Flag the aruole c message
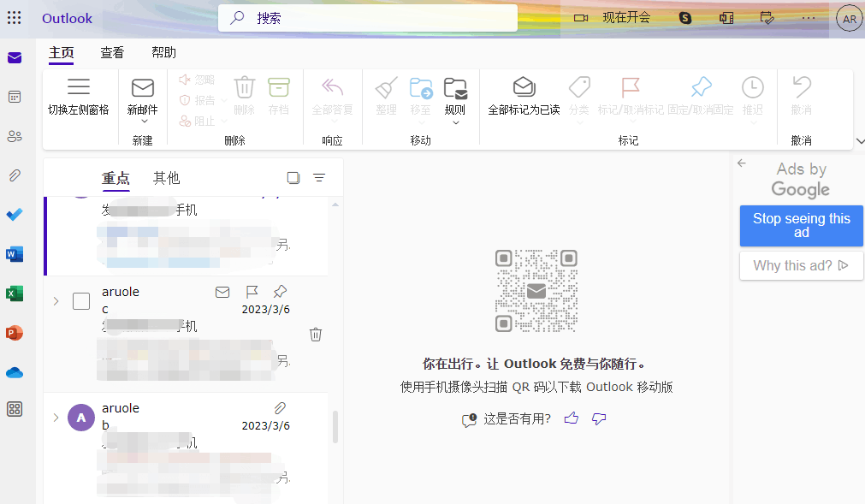The height and width of the screenshot is (504, 865). (252, 292)
